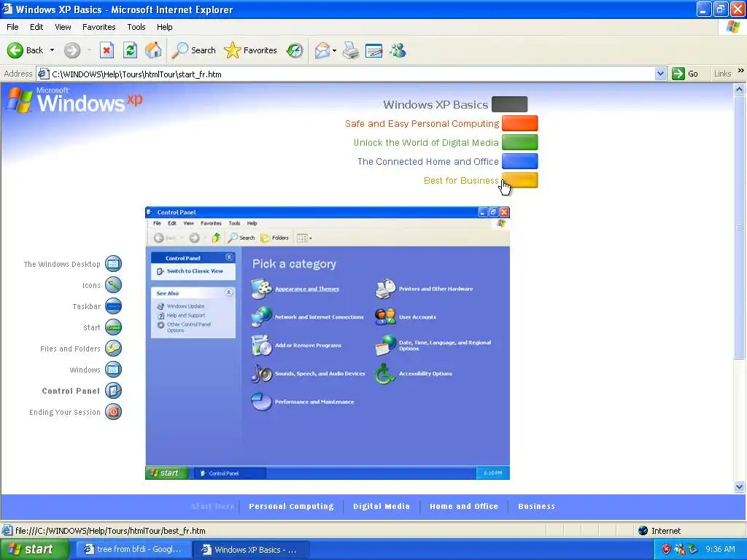The height and width of the screenshot is (560, 747).
Task: Open Business in bottom navigation bar
Action: point(536,506)
